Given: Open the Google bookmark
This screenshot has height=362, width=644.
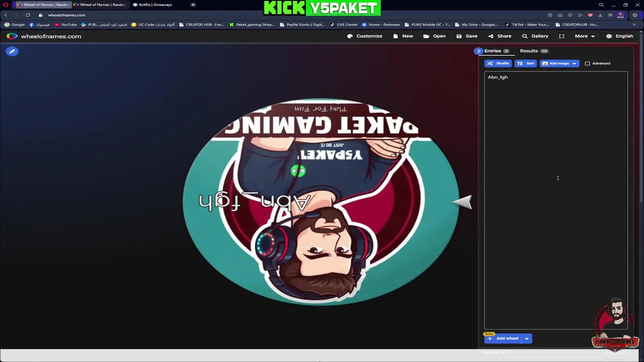Looking at the screenshot, I should [15, 25].
